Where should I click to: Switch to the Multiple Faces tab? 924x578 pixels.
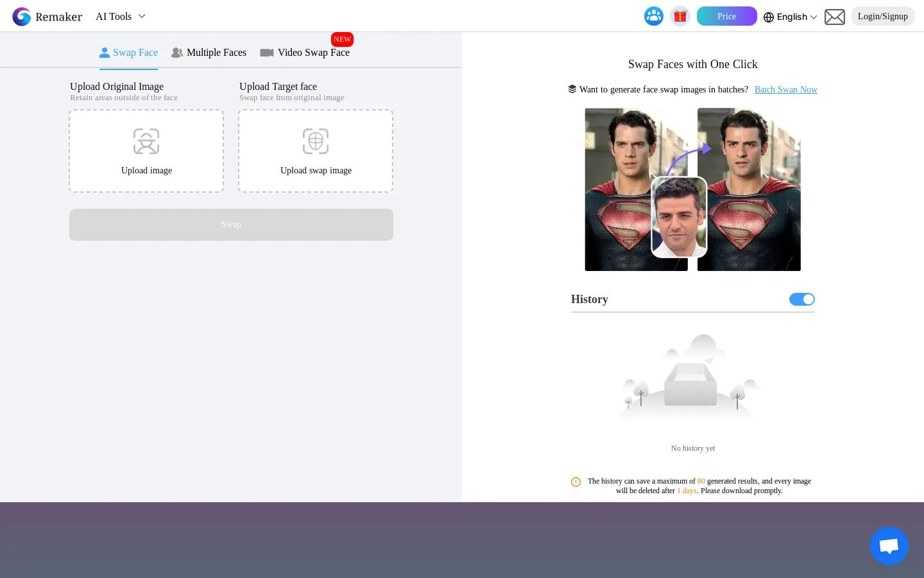(216, 53)
